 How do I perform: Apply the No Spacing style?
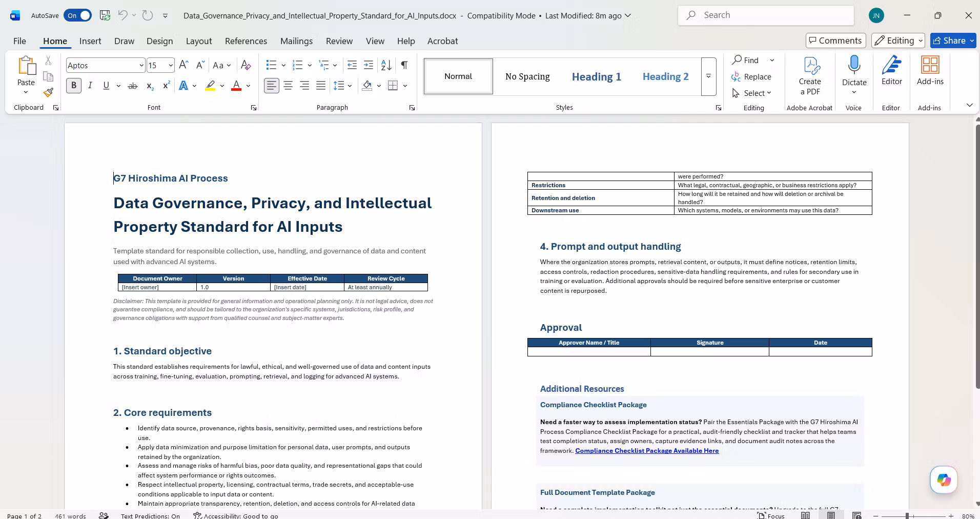pyautogui.click(x=527, y=76)
